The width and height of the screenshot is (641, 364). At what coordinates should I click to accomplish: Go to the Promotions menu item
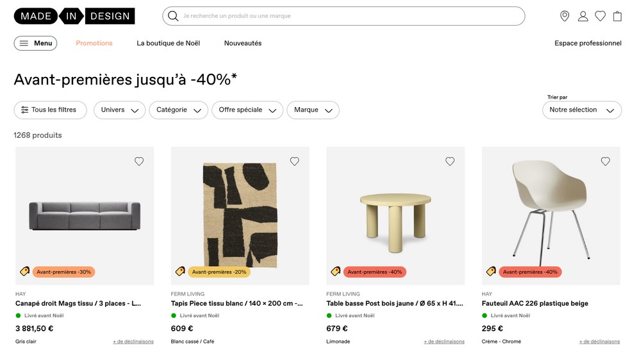[x=94, y=43]
